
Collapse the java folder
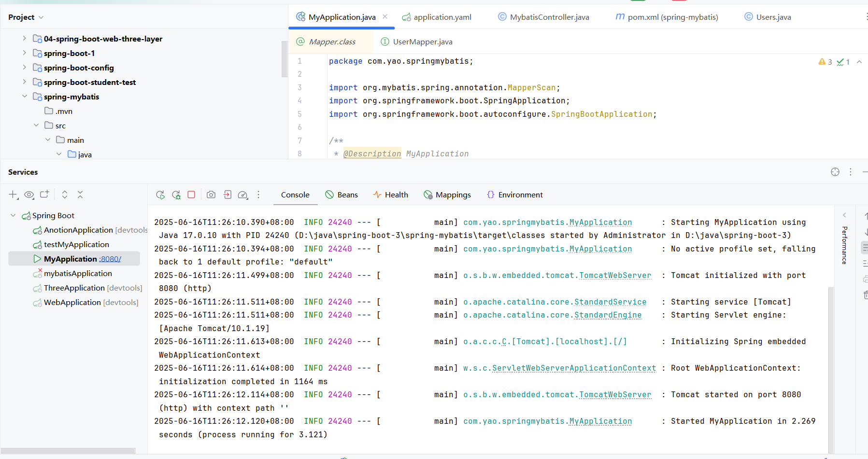pyautogui.click(x=59, y=154)
